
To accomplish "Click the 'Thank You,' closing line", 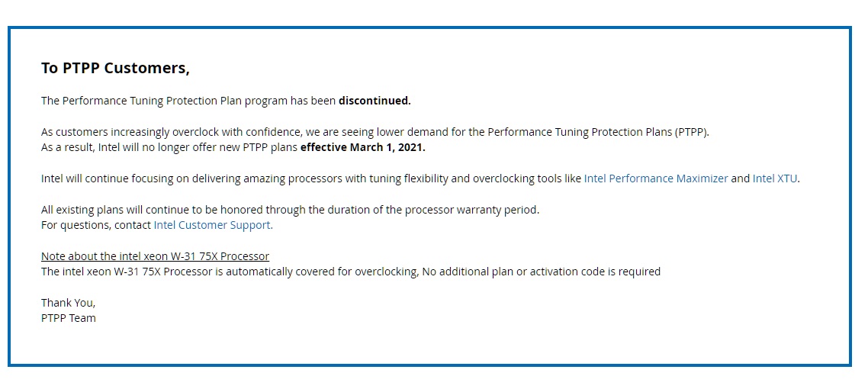I will (68, 303).
